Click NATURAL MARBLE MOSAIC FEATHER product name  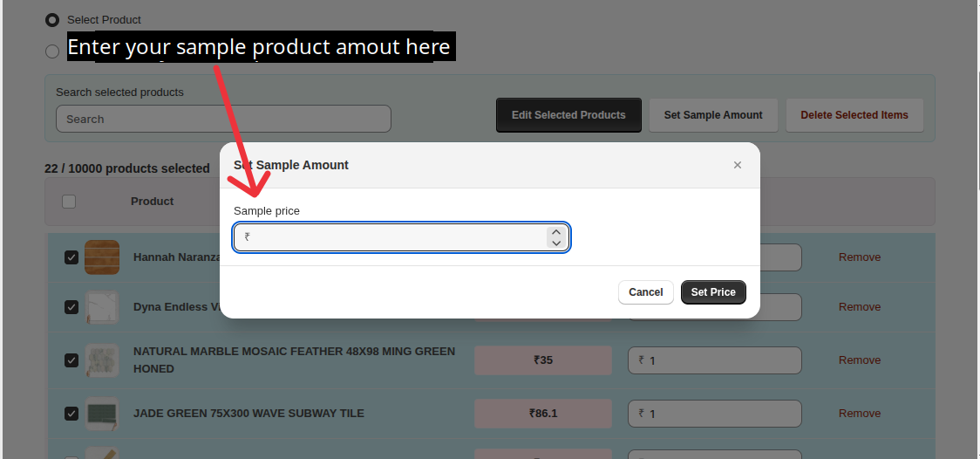(x=294, y=360)
